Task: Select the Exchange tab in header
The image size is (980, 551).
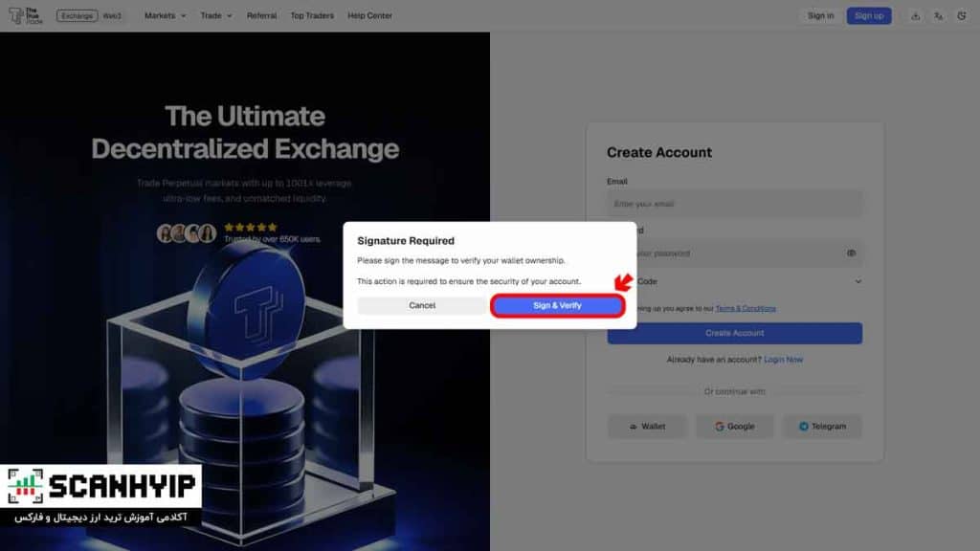Action: [77, 15]
